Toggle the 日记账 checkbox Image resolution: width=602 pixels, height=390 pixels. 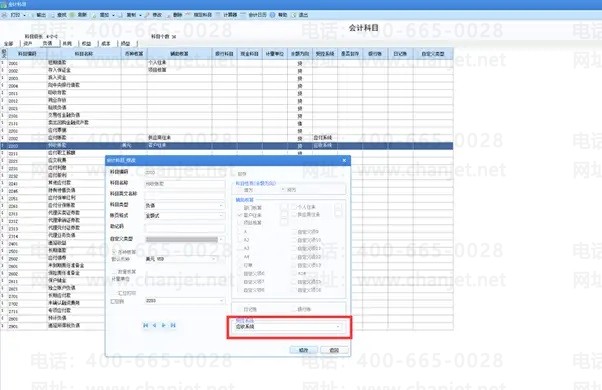[x=240, y=309]
